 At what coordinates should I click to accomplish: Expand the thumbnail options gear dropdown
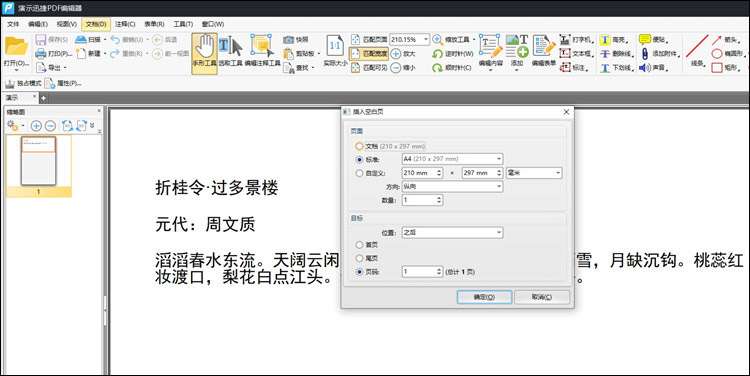click(x=22, y=126)
